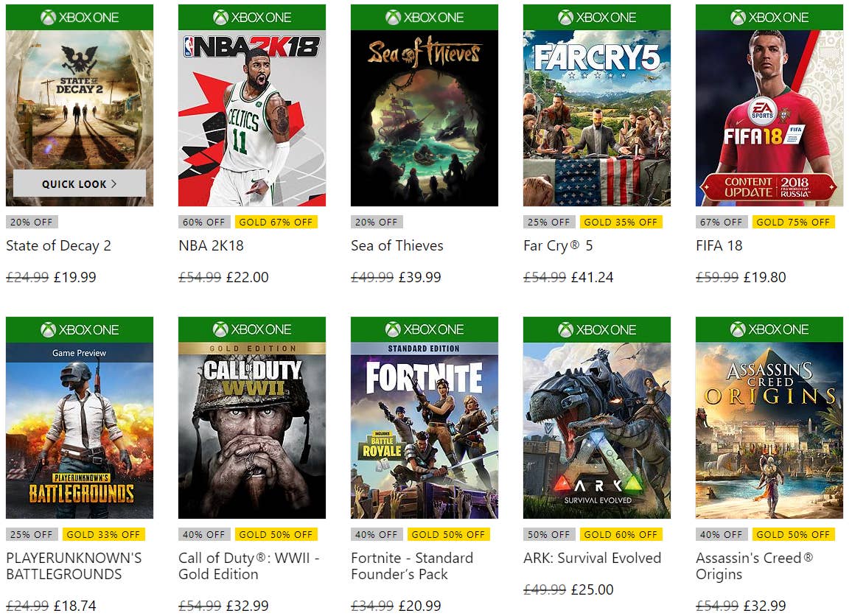Open the NBA 2K18 cover image
This screenshot has width=852, height=616.
tap(251, 118)
